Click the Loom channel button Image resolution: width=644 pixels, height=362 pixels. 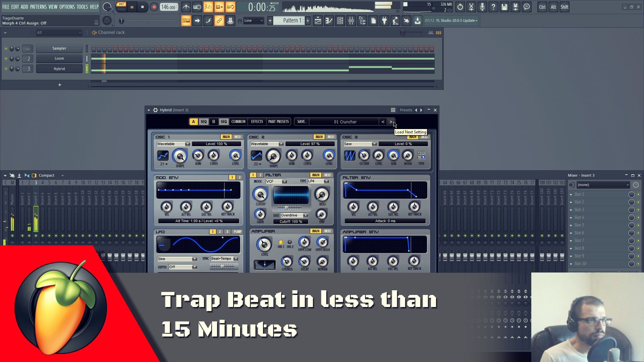point(59,58)
